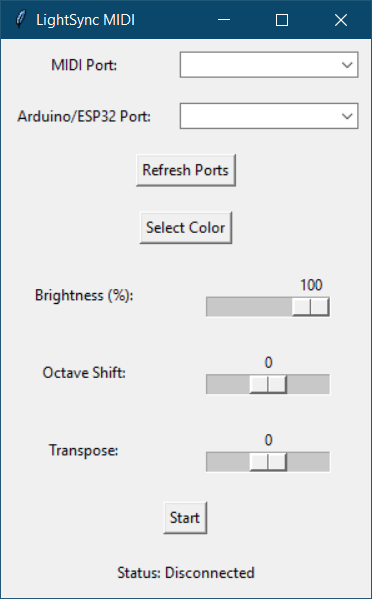Maximize the LightSync MIDI window
The width and height of the screenshot is (372, 599).
(x=282, y=20)
